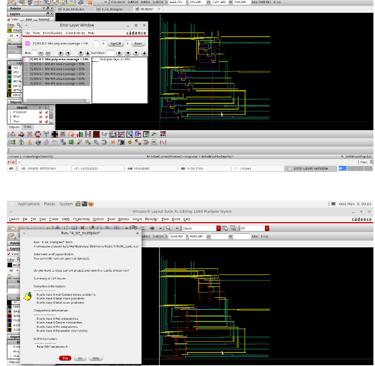The height and width of the screenshot is (366, 375).
Task: Open File menu in Error Layer Window
Action: 27,33
